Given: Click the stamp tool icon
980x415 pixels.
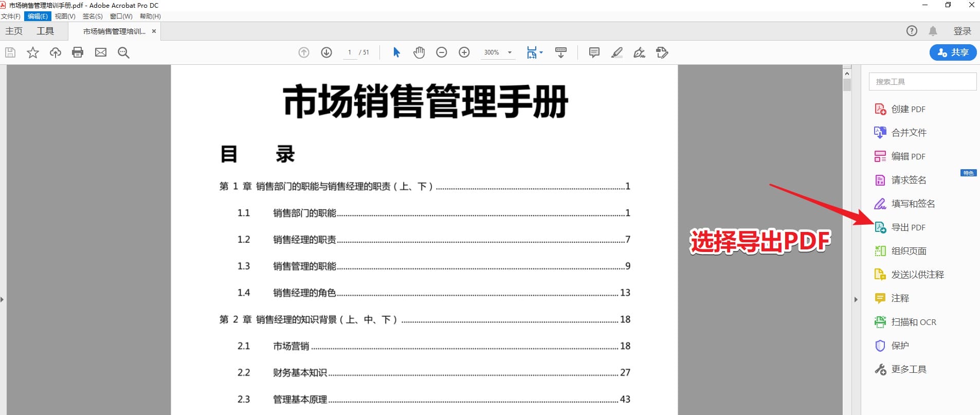Looking at the screenshot, I should (662, 52).
